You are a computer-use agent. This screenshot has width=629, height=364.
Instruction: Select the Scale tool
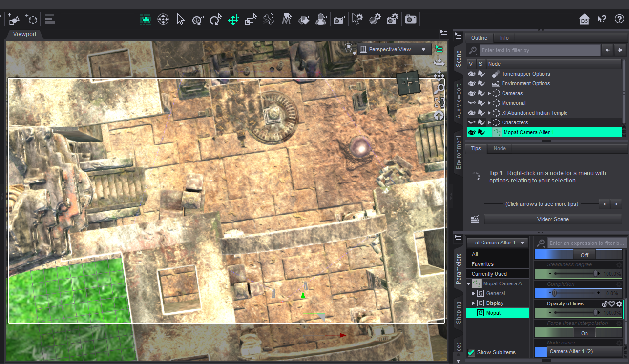pos(251,20)
